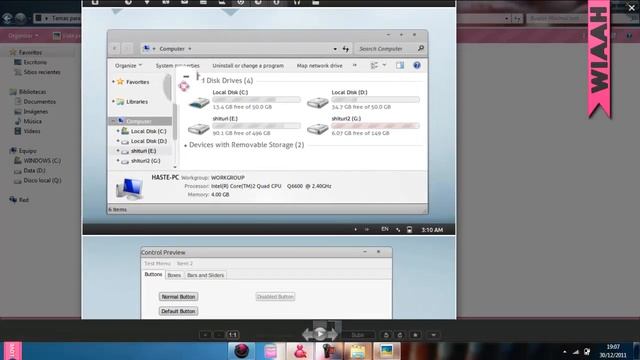This screenshot has width=640, height=360.
Task: Click Map network drive in preview
Action: click(319, 65)
